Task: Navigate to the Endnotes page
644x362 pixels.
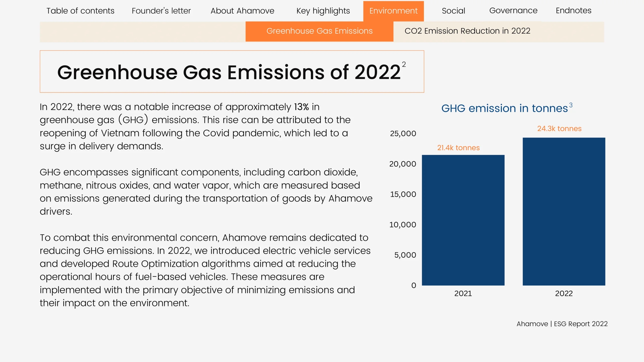Action: point(573,11)
